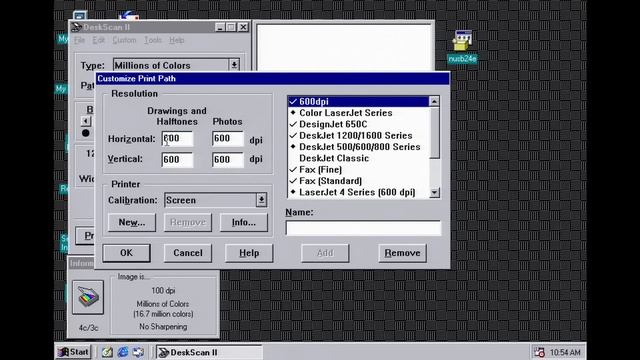Click the black circle brightness icon in DeskScan II
The width and height of the screenshot is (640, 360).
pos(85,133)
